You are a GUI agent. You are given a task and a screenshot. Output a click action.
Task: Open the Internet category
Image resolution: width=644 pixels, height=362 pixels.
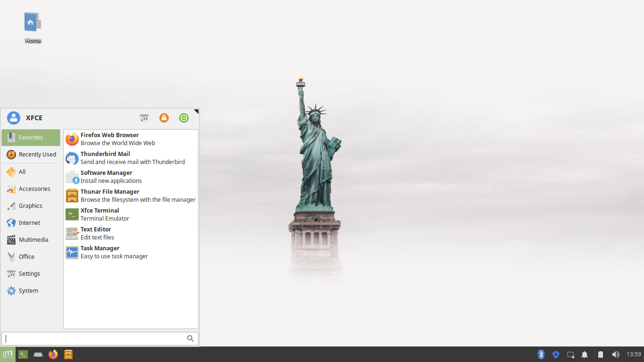click(x=31, y=223)
